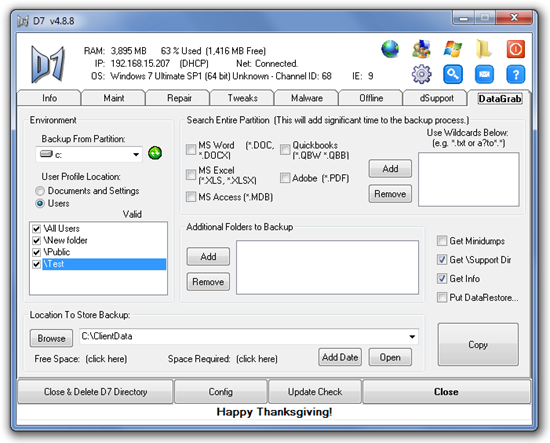This screenshot has width=550, height=443.
Task: Select the DataGrab tab
Action: click(x=499, y=98)
